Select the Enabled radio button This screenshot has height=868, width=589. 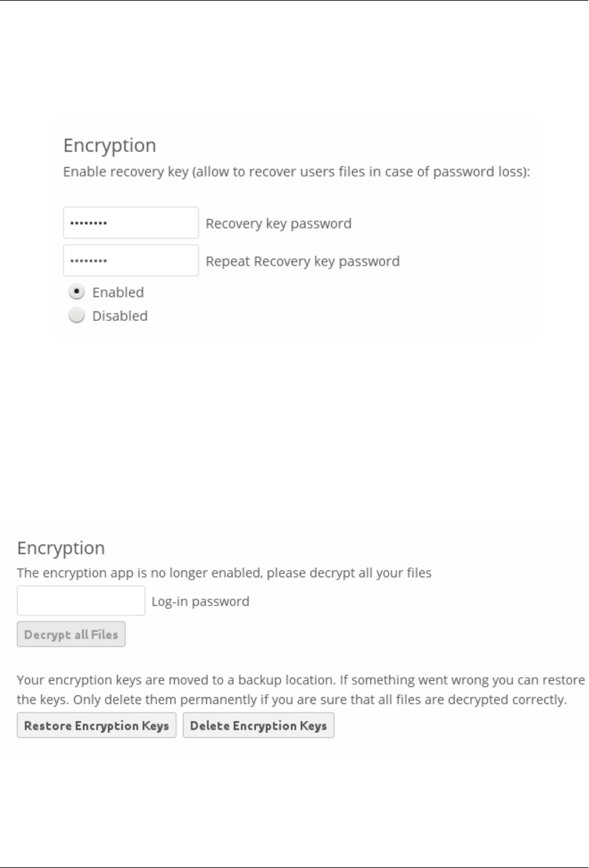click(x=77, y=292)
